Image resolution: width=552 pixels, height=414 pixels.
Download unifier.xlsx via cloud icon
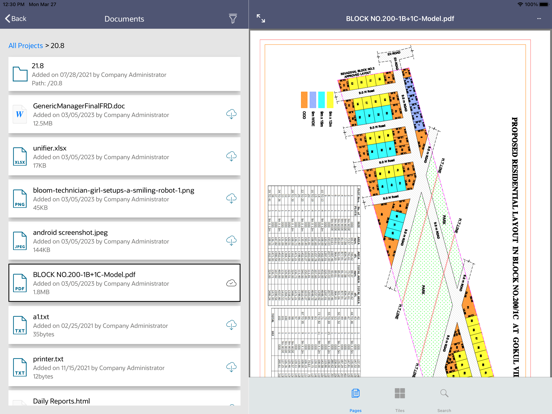[231, 156]
